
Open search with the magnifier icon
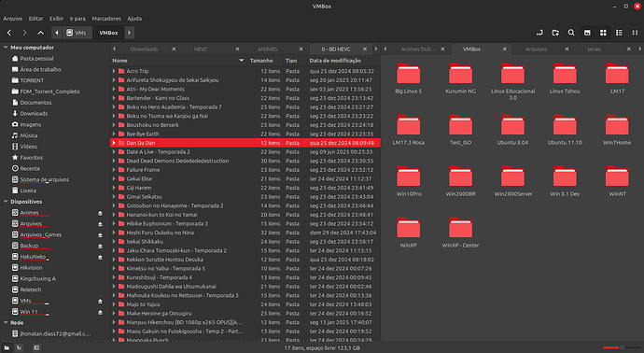click(571, 33)
